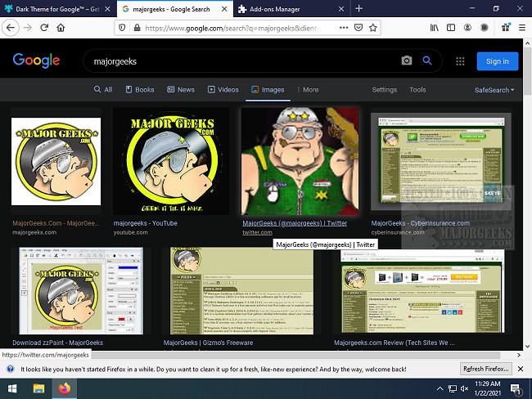
Task: Click the Dark Theme extension icon
Action: pyautogui.click(x=485, y=28)
